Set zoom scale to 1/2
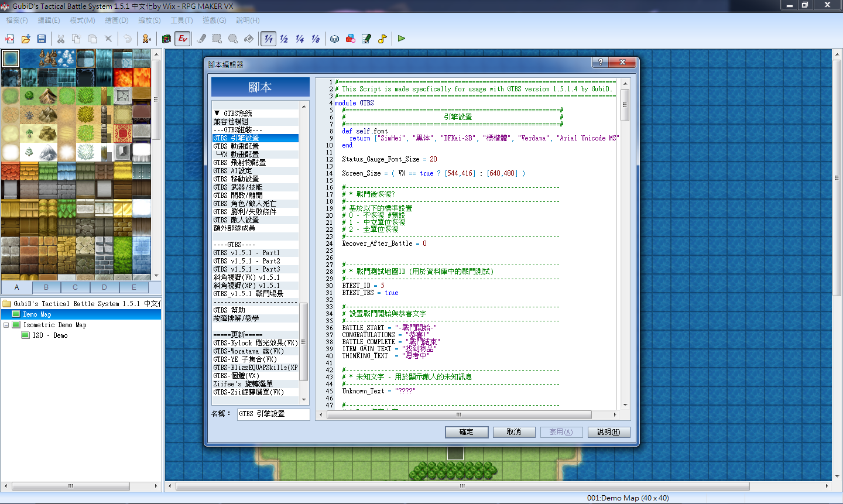The width and height of the screenshot is (843, 504). click(x=284, y=39)
